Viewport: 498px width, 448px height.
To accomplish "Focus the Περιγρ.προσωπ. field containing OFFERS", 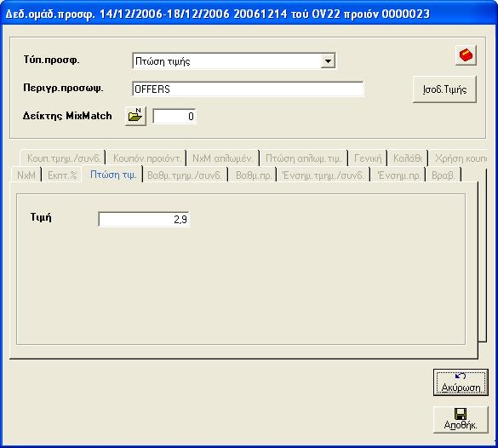I will coord(248,89).
